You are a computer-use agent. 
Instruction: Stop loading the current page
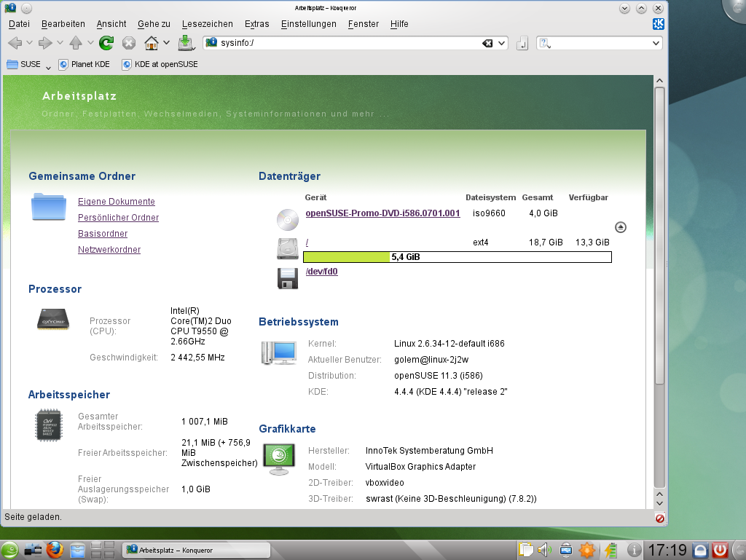point(129,42)
